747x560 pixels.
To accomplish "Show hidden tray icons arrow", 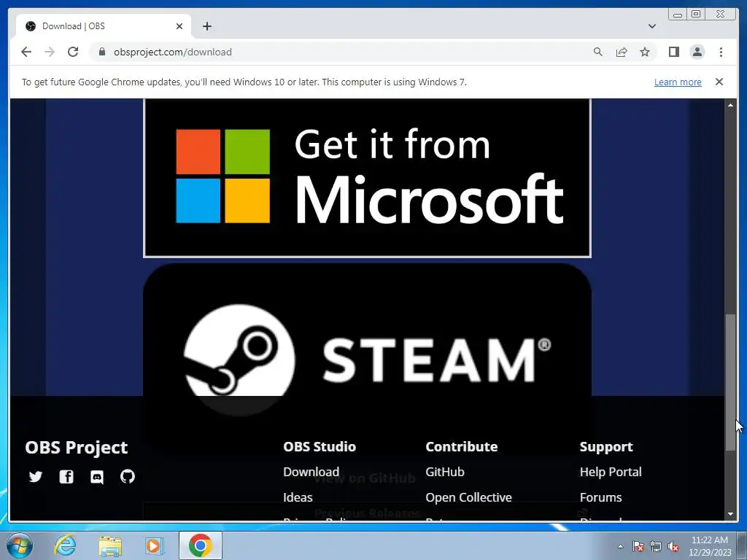I will point(620,546).
